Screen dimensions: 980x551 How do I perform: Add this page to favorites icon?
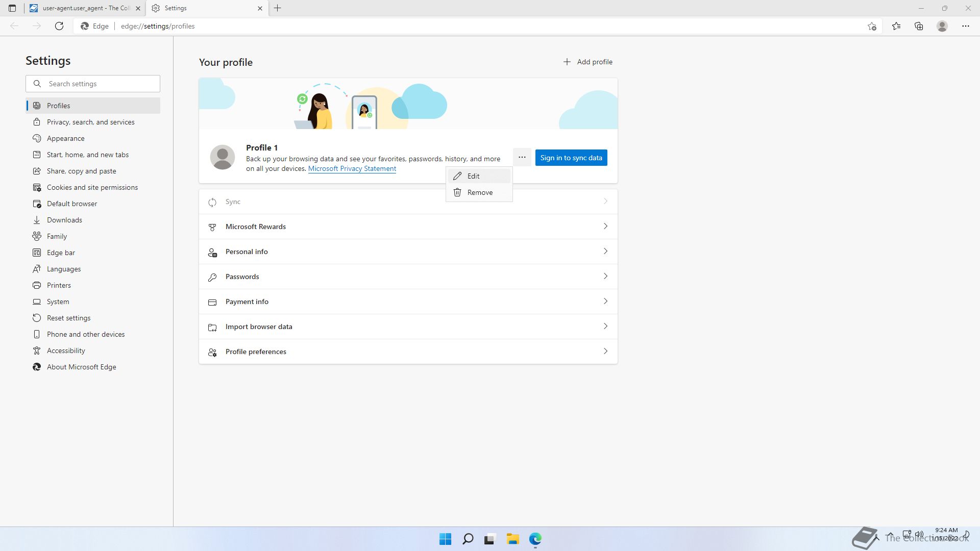[x=872, y=26]
